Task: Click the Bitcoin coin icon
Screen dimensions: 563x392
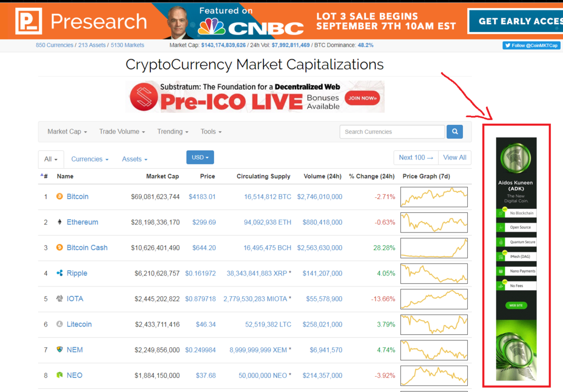Action: pyautogui.click(x=59, y=196)
